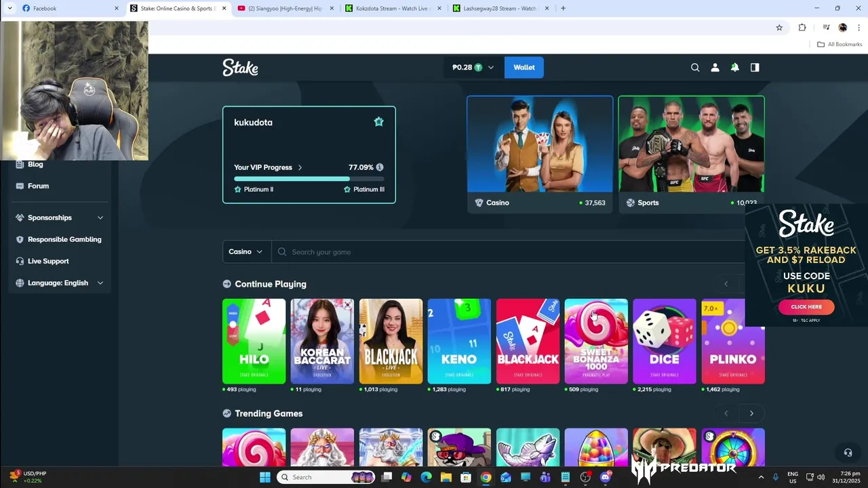Open the Sports promo card
Viewport: 868px width, 488px height.
(691, 155)
